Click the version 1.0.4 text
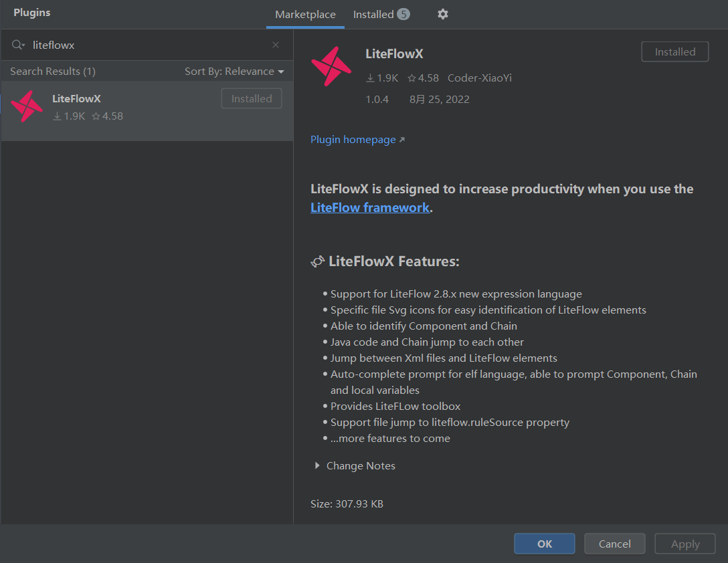The height and width of the screenshot is (563, 728). point(377,100)
